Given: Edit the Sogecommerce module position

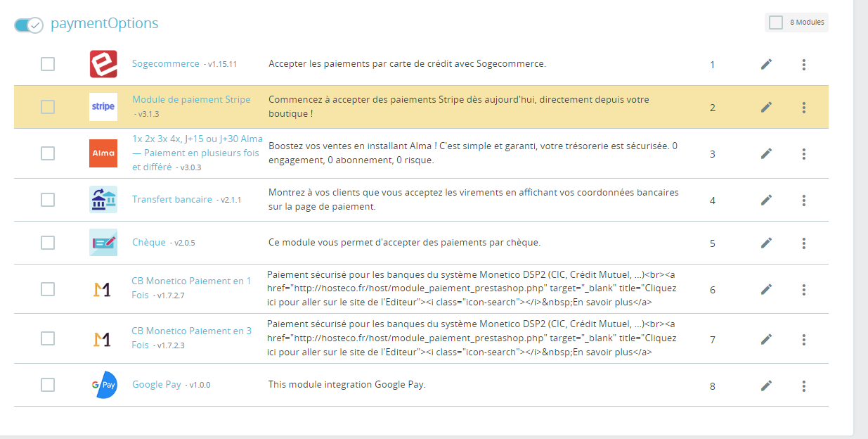Looking at the screenshot, I should point(766,65).
